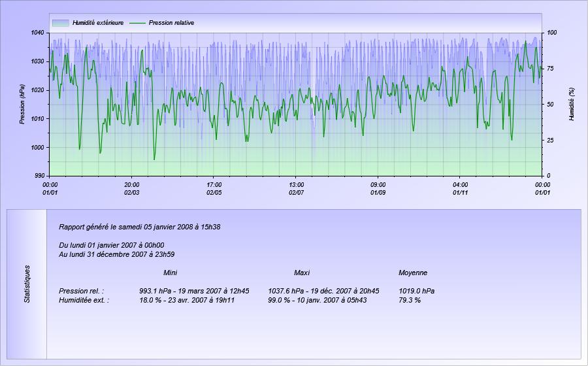
Task: Click the 990 pressure axis label
Action: click(x=39, y=176)
